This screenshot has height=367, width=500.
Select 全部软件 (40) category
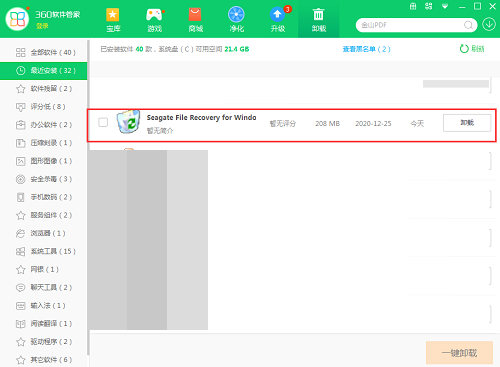point(44,52)
